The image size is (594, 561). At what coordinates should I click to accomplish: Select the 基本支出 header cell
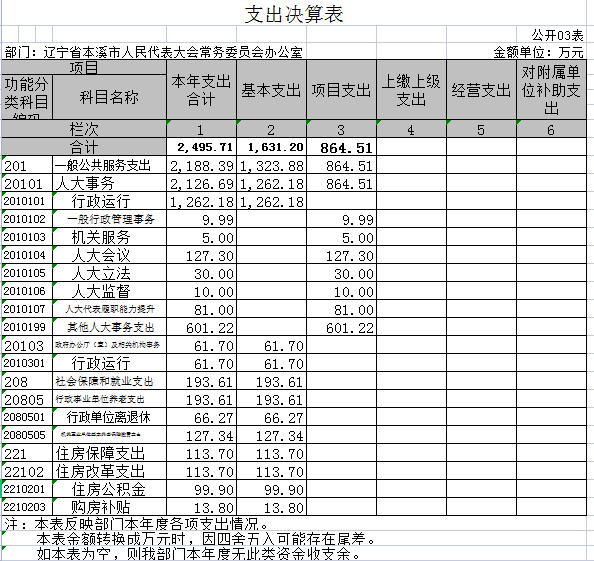click(271, 90)
